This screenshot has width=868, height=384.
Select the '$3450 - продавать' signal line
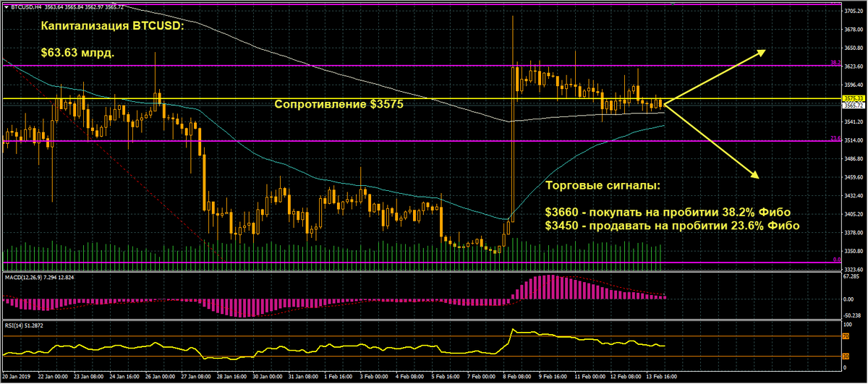pyautogui.click(x=672, y=226)
